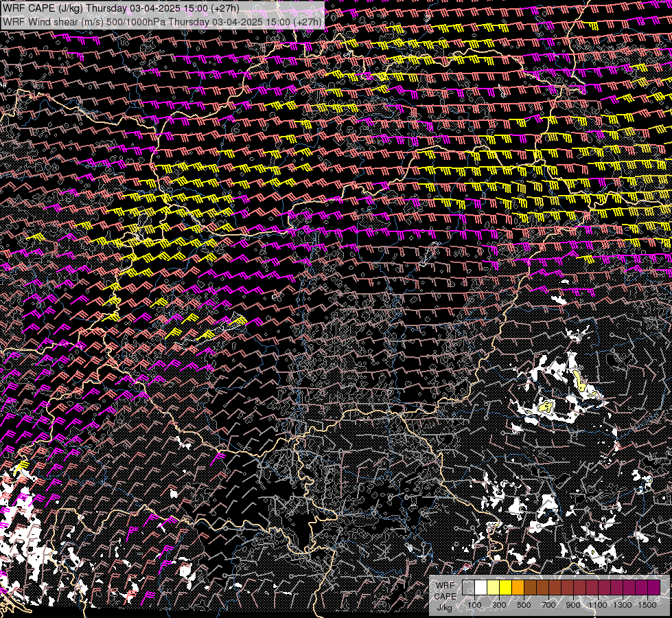Click the 500 legend label
Screen dimensions: 672x618
(x=524, y=605)
